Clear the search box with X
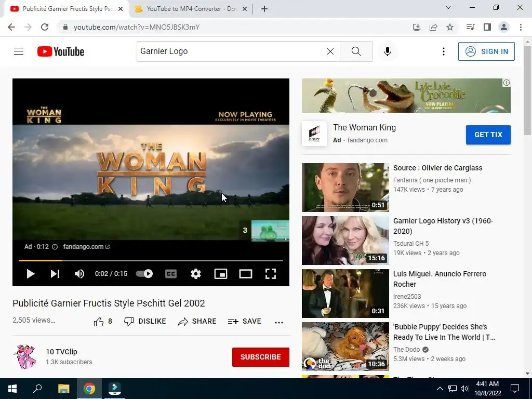This screenshot has width=532, height=399. pos(330,51)
